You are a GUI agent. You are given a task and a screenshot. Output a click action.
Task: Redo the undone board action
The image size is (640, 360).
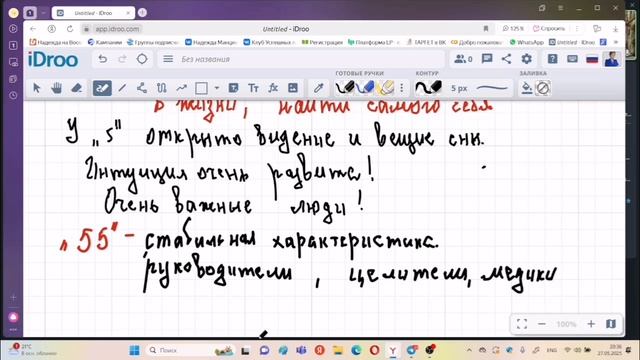coord(122,59)
